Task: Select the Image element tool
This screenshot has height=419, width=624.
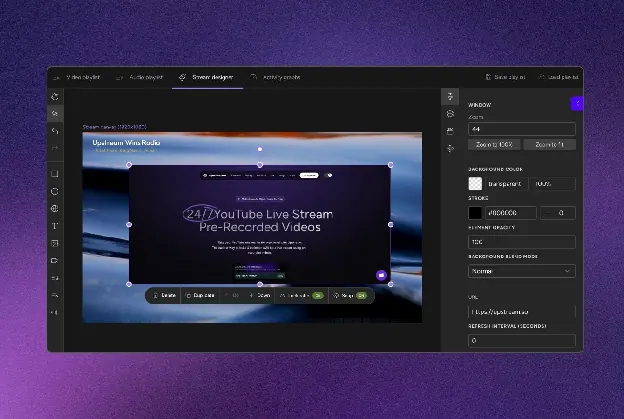Action: point(55,243)
